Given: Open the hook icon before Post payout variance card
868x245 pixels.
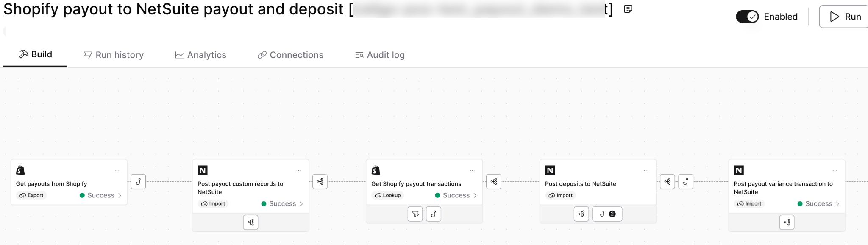Looking at the screenshot, I should (x=686, y=181).
